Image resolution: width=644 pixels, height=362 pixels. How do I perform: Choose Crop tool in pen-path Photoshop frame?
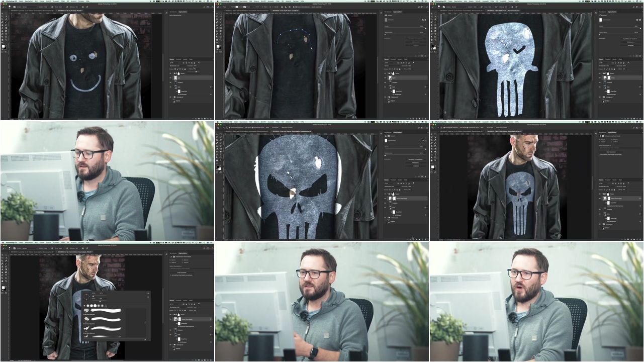[x=217, y=19]
